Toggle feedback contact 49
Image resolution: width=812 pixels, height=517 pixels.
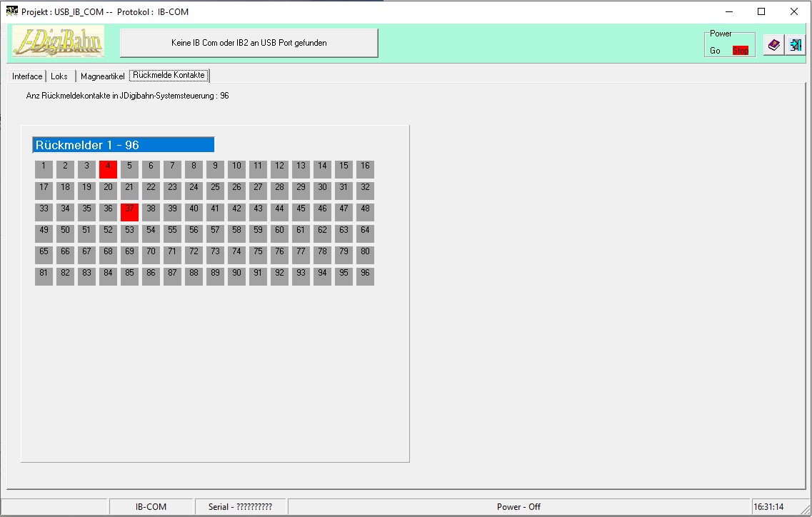(x=44, y=234)
